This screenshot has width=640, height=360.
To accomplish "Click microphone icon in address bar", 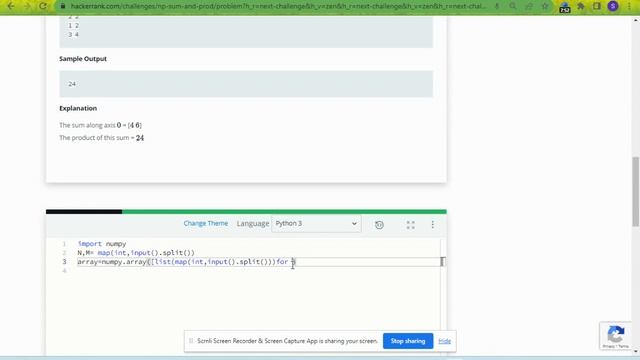I will [497, 6].
